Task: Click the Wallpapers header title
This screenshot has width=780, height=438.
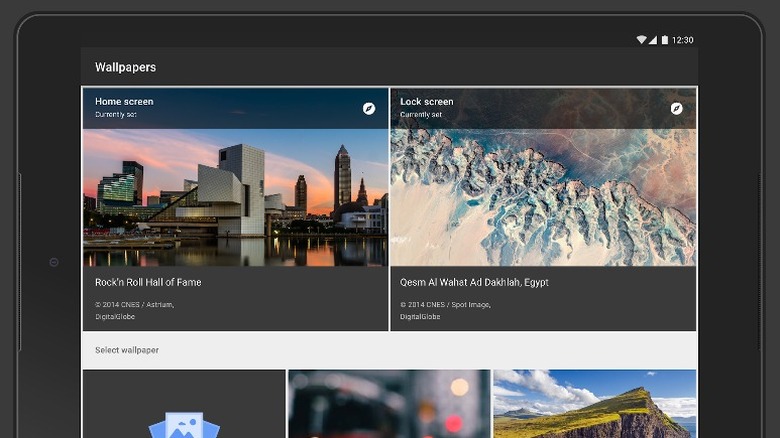Action: pyautogui.click(x=125, y=67)
